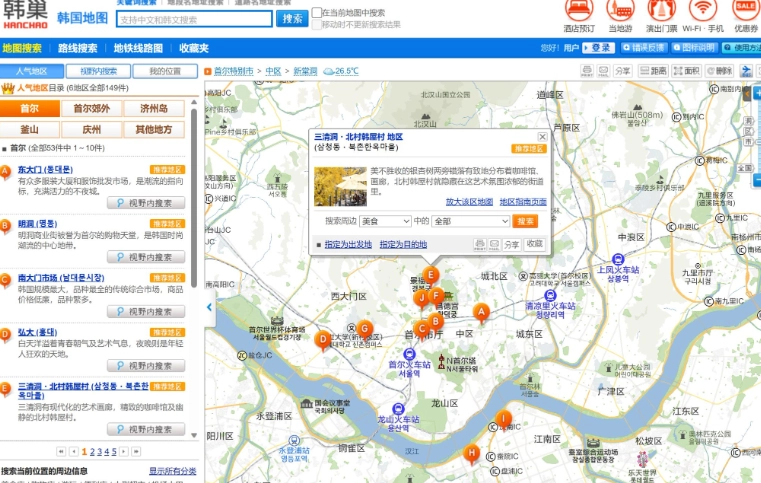Open 地铁线路图 tab
This screenshot has height=483, width=761.
(138, 48)
